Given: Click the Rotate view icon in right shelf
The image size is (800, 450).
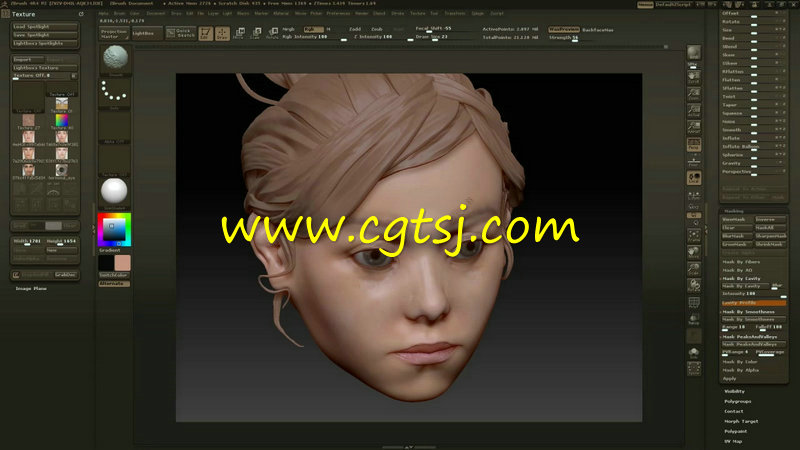Looking at the screenshot, I should pos(693,286).
